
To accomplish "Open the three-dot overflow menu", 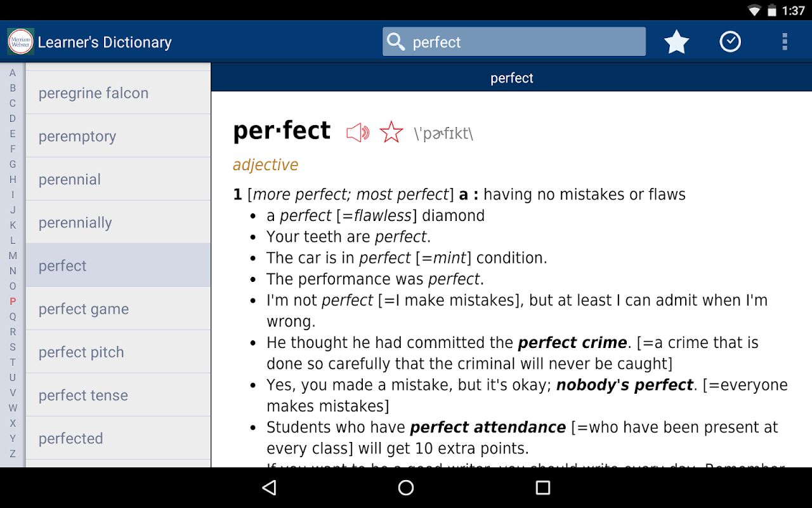I will (x=785, y=42).
